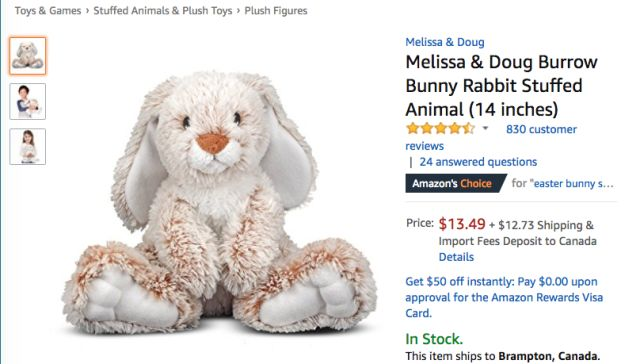Click the $13.49 price text
This screenshot has height=364, width=640.
(x=462, y=224)
